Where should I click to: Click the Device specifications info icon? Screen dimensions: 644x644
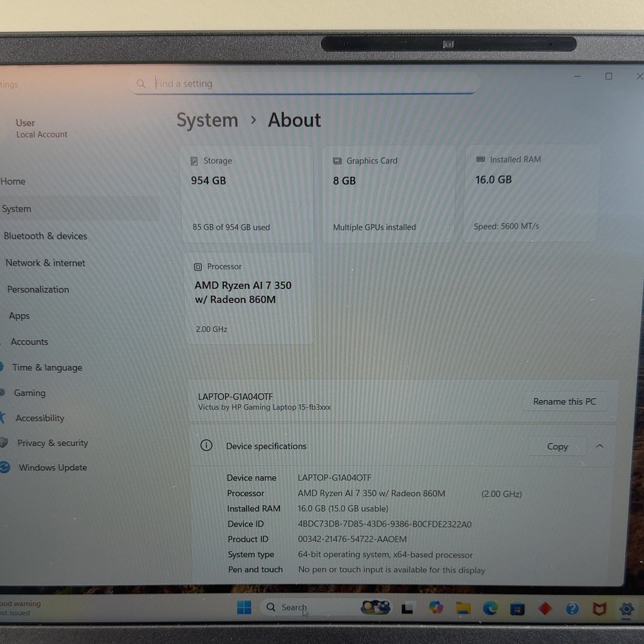coord(206,445)
